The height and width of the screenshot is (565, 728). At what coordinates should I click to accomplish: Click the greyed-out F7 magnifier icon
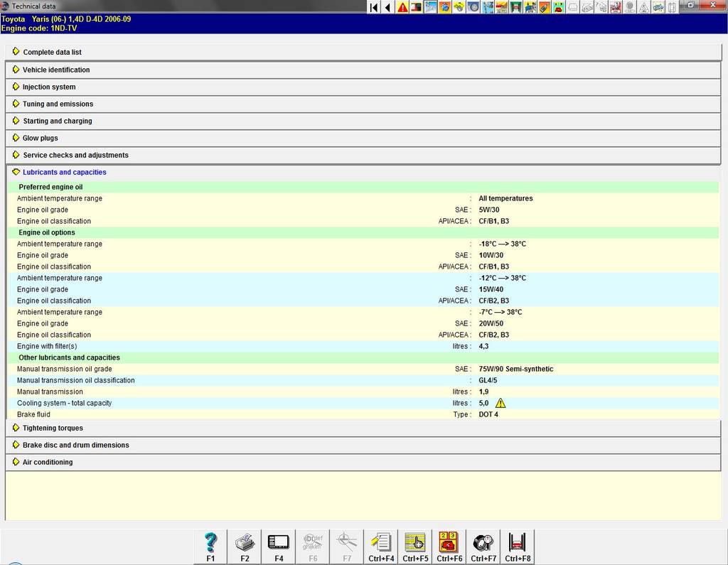coord(347,547)
